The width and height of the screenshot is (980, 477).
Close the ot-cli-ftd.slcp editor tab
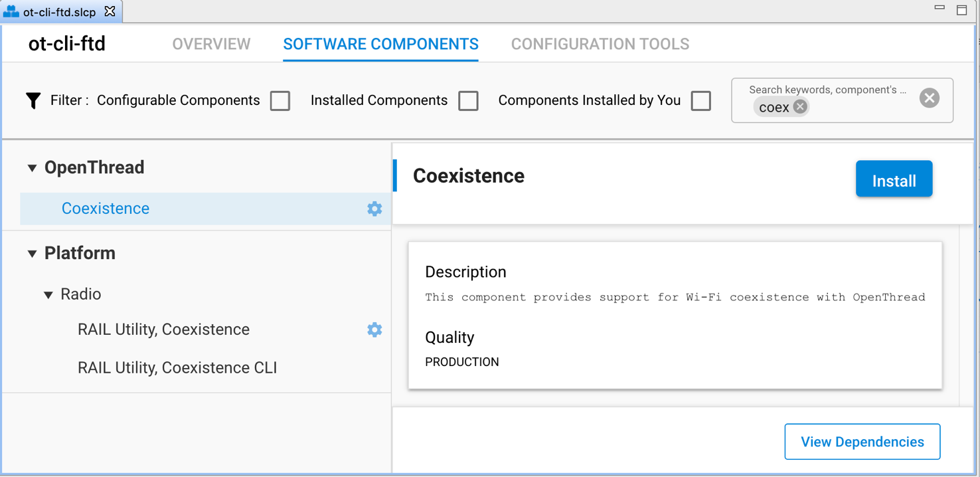click(110, 11)
